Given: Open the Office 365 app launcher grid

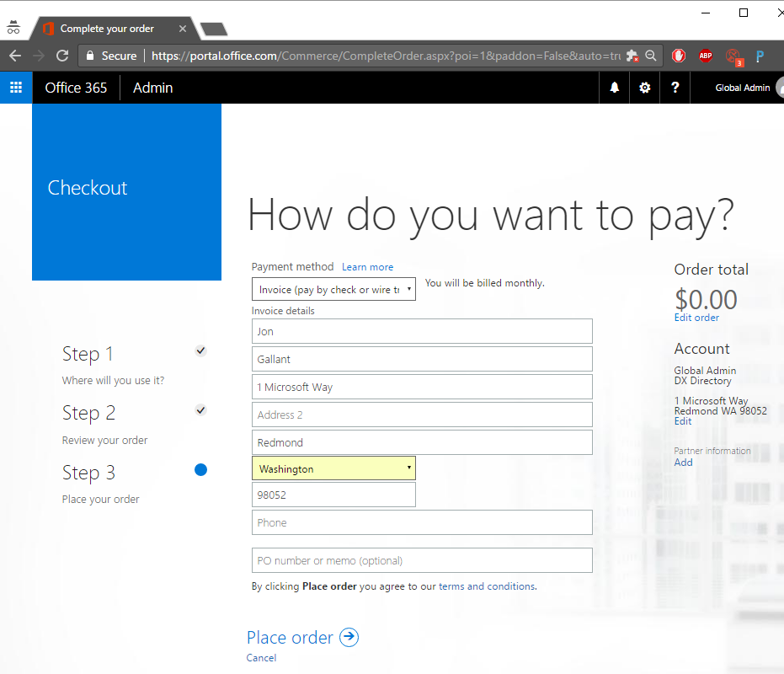Looking at the screenshot, I should click(16, 88).
